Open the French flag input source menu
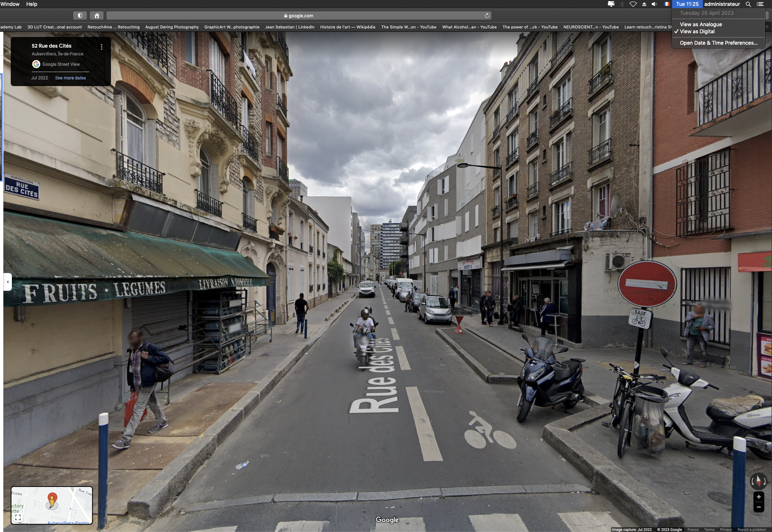The image size is (772, 532). click(667, 4)
